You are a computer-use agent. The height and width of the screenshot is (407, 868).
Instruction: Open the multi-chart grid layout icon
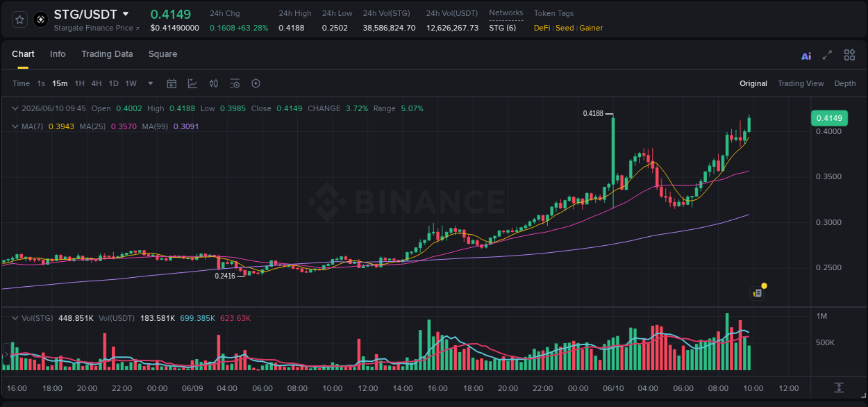849,55
